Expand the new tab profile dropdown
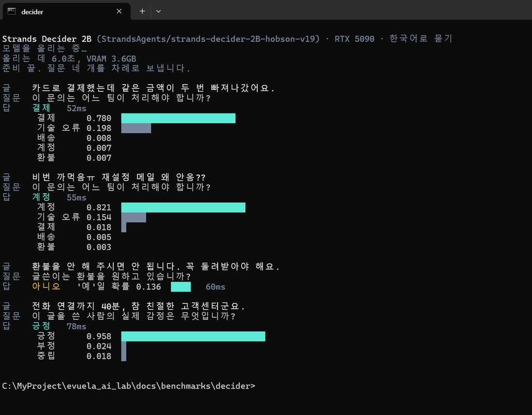The width and height of the screenshot is (532, 415). pos(159,11)
